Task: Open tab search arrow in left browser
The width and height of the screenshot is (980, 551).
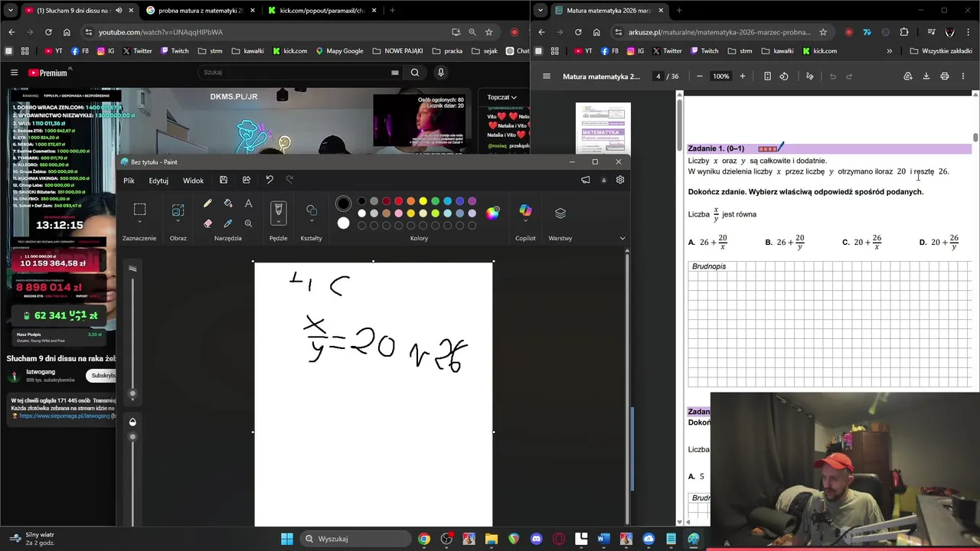Action: tap(11, 11)
